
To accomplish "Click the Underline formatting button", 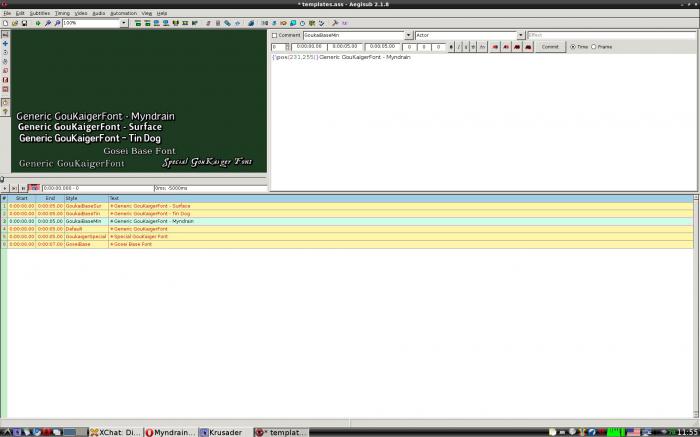I will pos(466,47).
